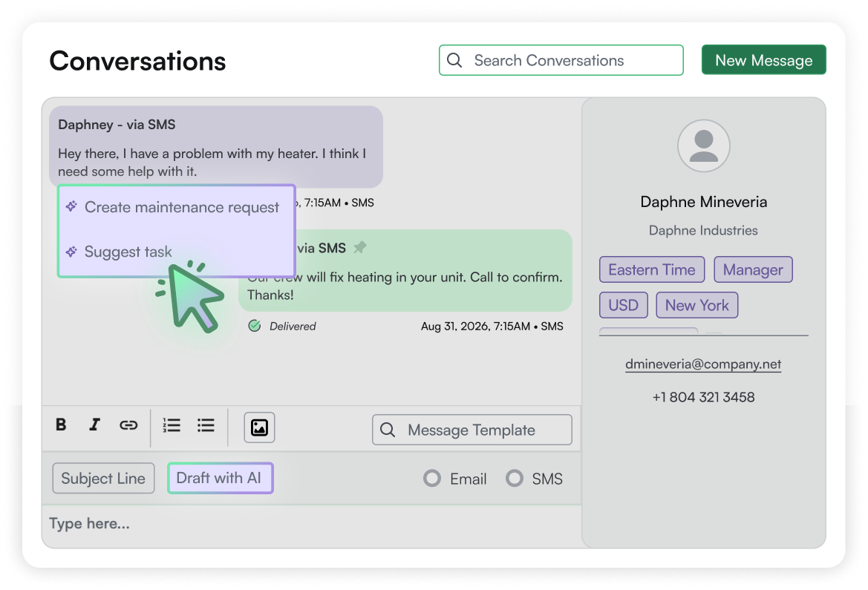The height and width of the screenshot is (590, 868).
Task: Add an image attachment
Action: [x=259, y=427]
